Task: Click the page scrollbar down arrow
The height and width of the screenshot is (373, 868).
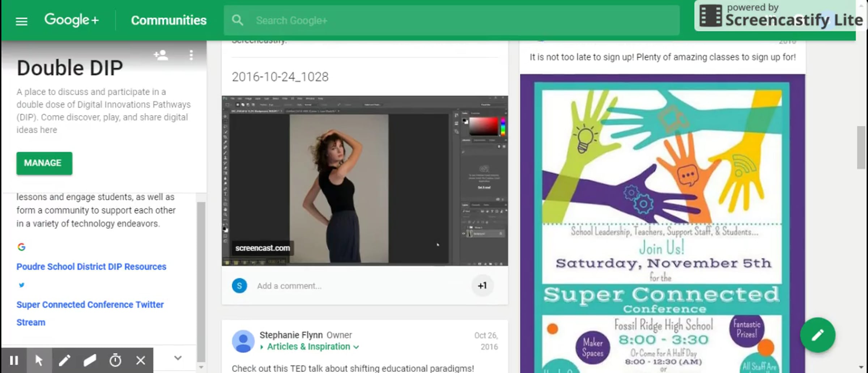Action: 861,368
